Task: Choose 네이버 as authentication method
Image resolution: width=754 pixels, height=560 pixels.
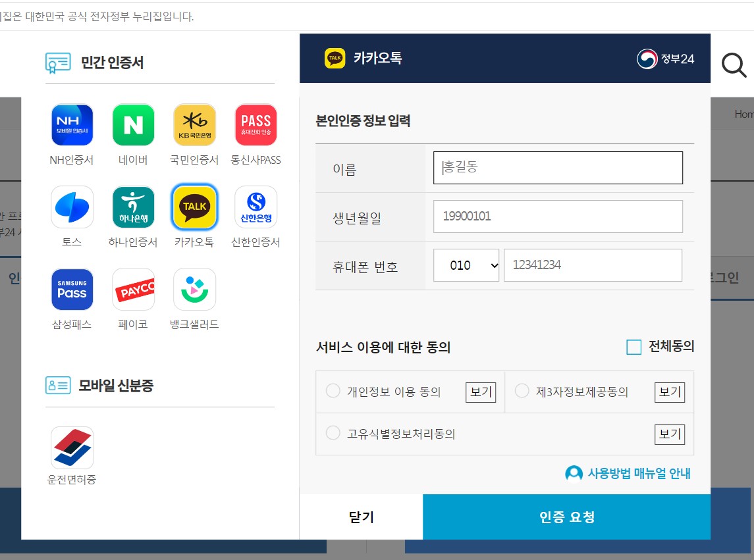Action: click(133, 124)
